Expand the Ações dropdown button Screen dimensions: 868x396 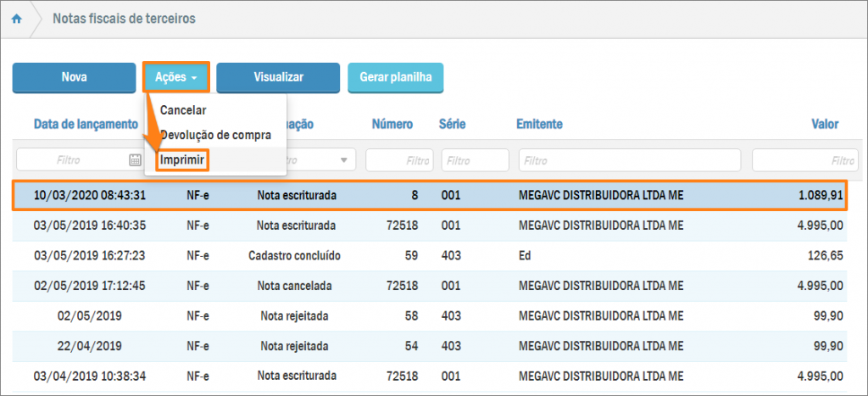coord(176,77)
